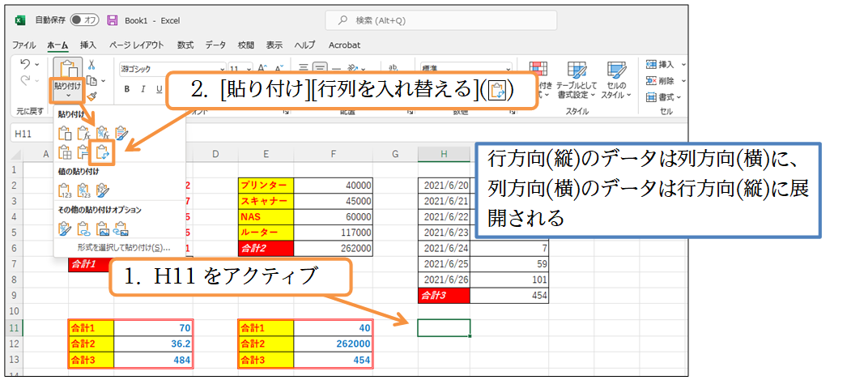Click the Transpose paste icon (行列を入れ替える)
868x380 pixels.
[x=102, y=151]
